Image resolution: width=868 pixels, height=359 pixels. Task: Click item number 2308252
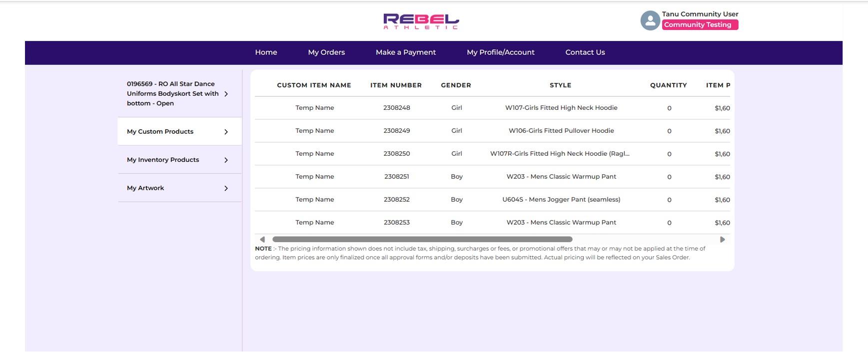click(x=397, y=200)
